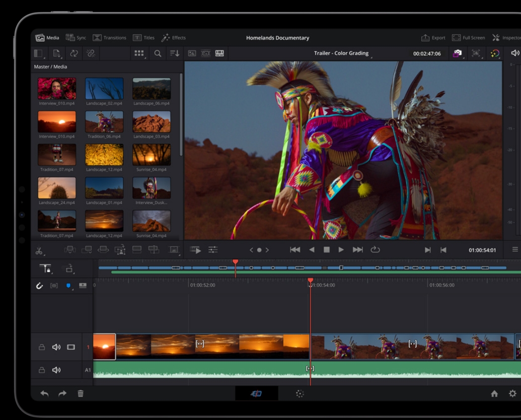Toggle audio trimming waveform icon
Screen dimensions: 521x420
click(x=54, y=285)
